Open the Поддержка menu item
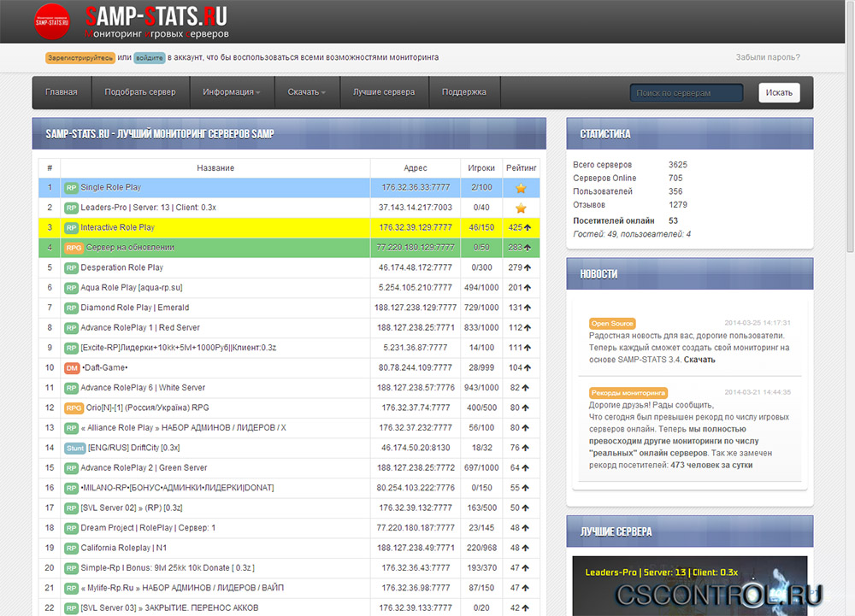This screenshot has width=855, height=616. [464, 92]
